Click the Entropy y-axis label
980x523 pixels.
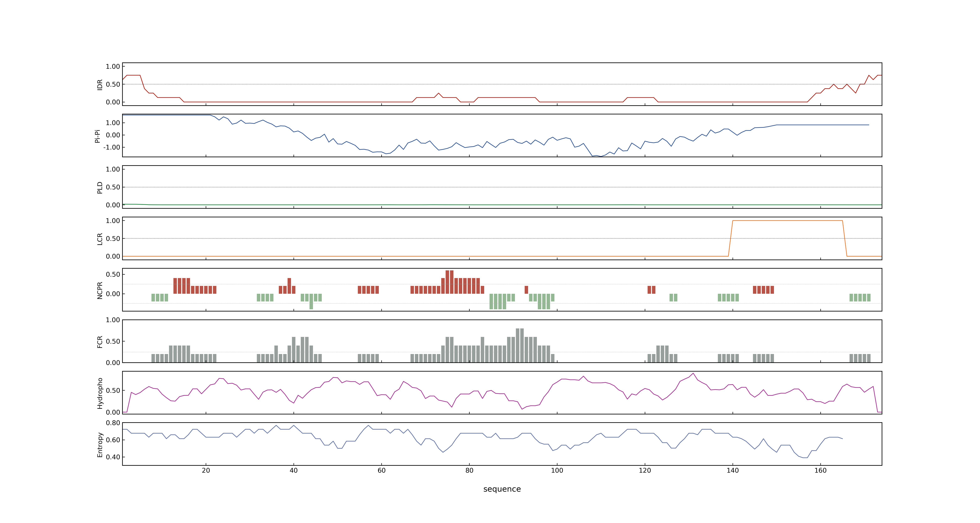pyautogui.click(x=100, y=444)
